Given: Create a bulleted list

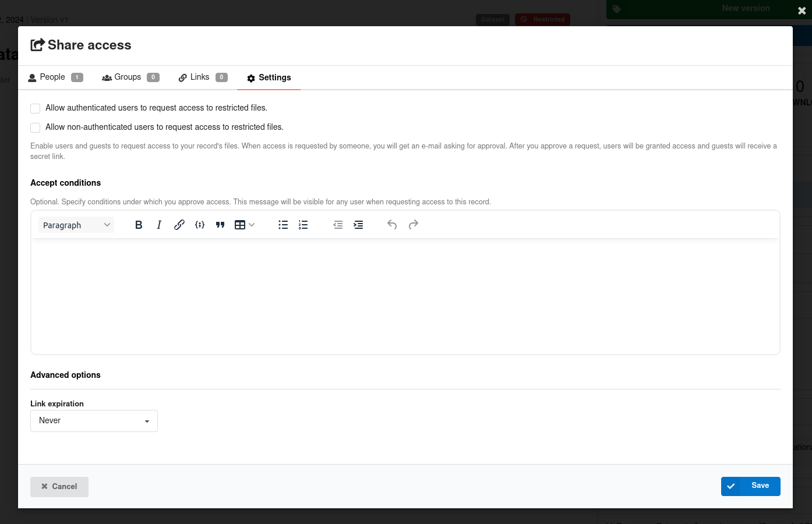Looking at the screenshot, I should tap(283, 225).
